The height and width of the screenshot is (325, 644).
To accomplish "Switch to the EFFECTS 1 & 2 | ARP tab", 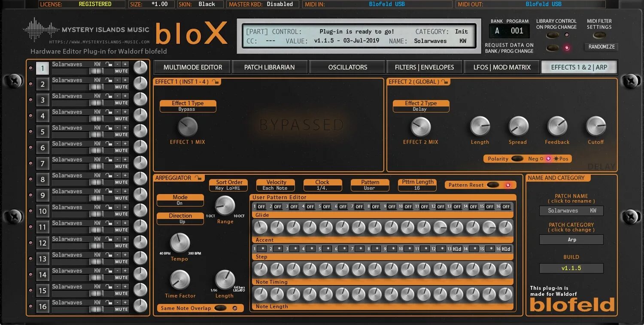I will coord(579,67).
